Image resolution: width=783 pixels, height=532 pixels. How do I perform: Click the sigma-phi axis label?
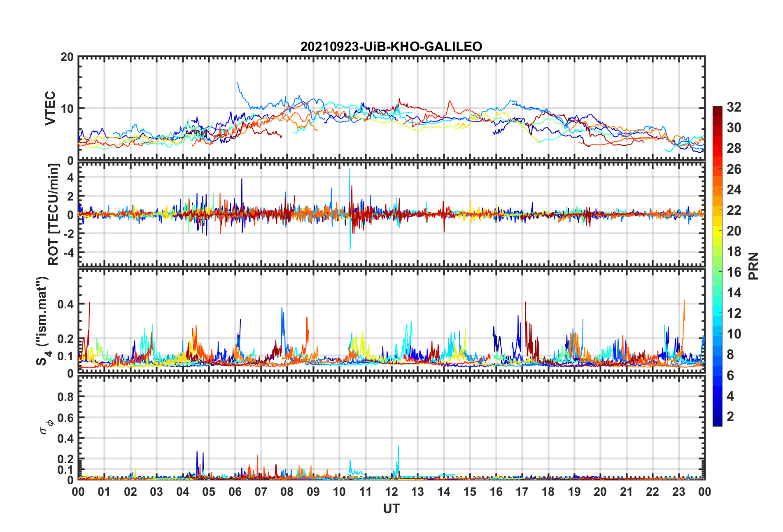46,427
